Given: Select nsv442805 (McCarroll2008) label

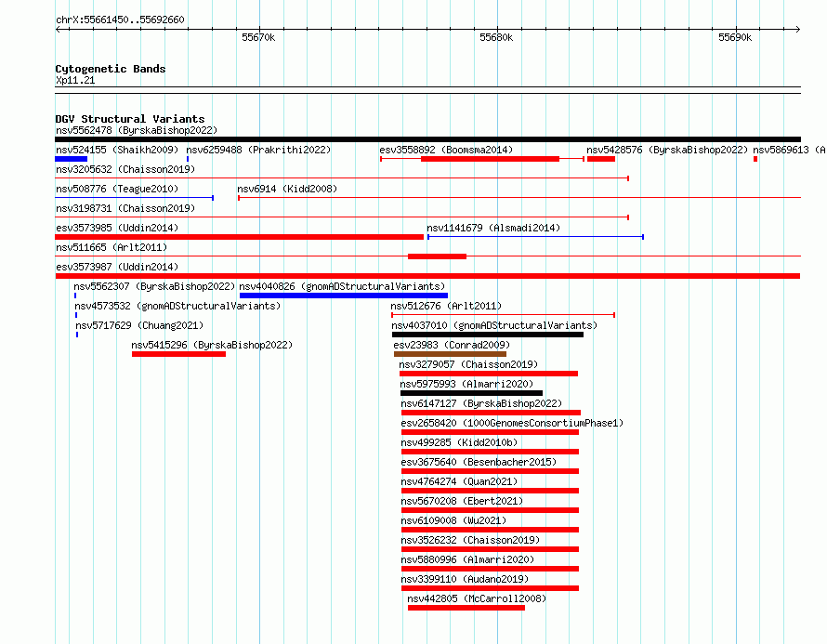Looking at the screenshot, I should pos(477,598).
